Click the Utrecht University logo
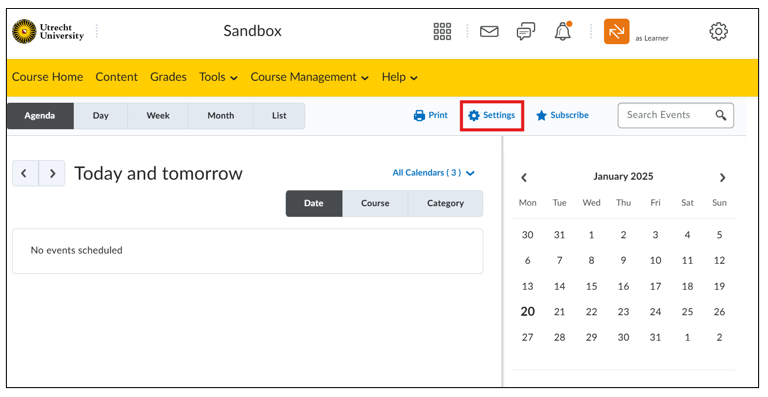Viewport: 768px width, 397px height. pyautogui.click(x=48, y=31)
